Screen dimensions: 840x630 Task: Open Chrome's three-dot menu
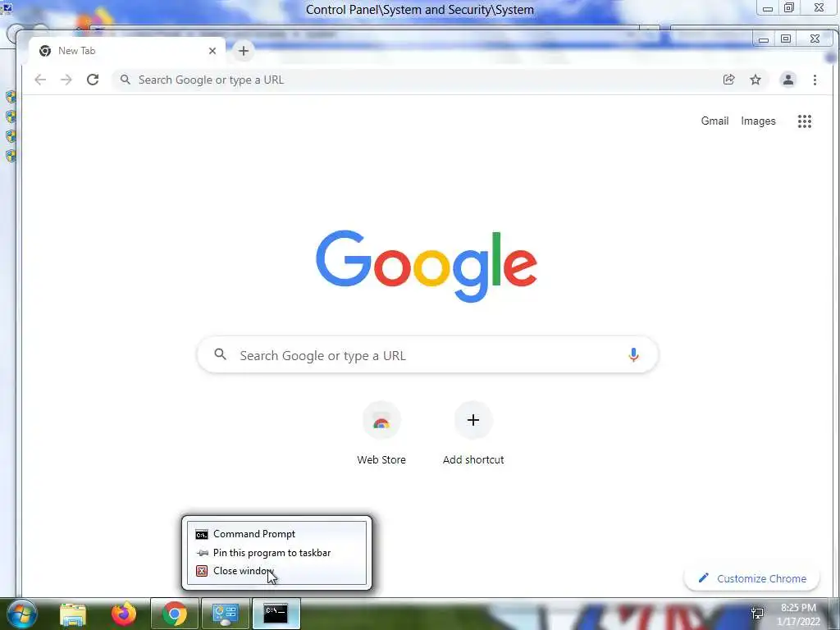(x=815, y=80)
